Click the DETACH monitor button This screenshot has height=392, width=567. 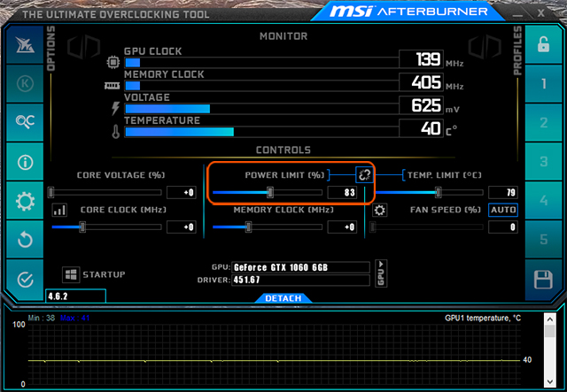pyautogui.click(x=283, y=298)
